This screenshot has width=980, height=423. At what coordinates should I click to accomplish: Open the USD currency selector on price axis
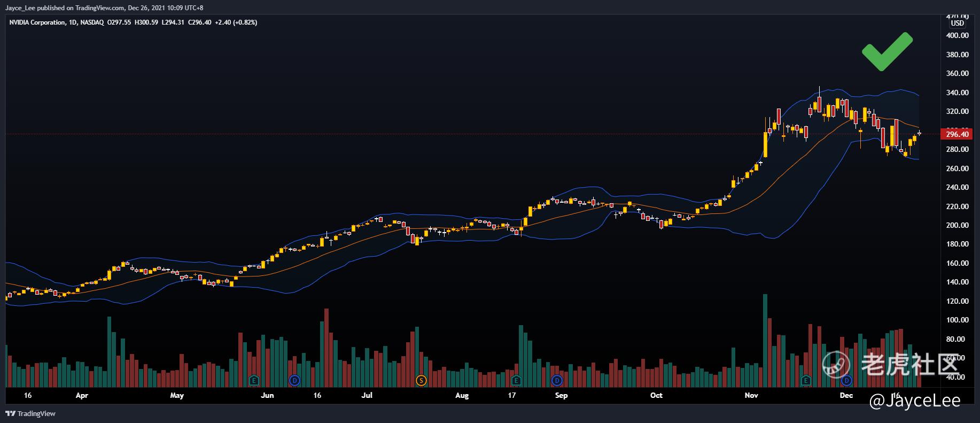point(957,23)
